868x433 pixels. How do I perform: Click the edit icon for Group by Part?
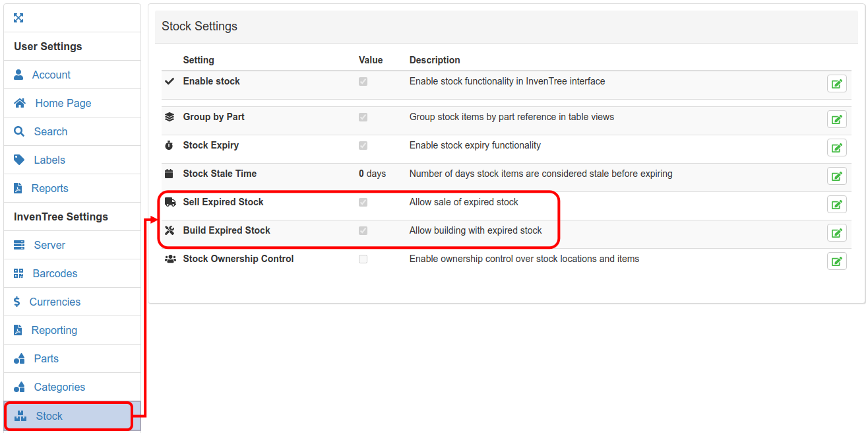836,119
